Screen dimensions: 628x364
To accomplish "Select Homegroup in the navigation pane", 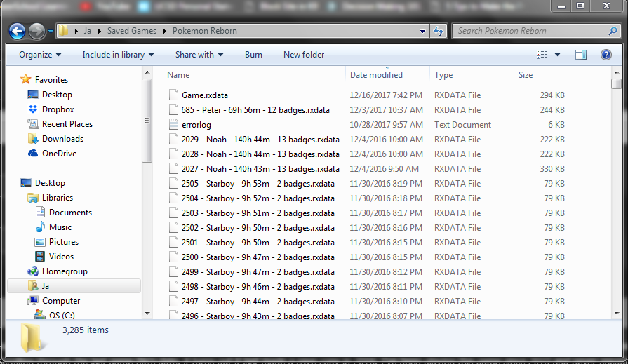I will point(65,271).
